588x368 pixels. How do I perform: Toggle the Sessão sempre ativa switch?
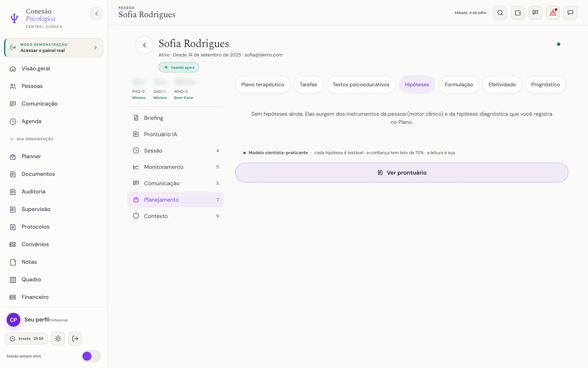pyautogui.click(x=91, y=356)
